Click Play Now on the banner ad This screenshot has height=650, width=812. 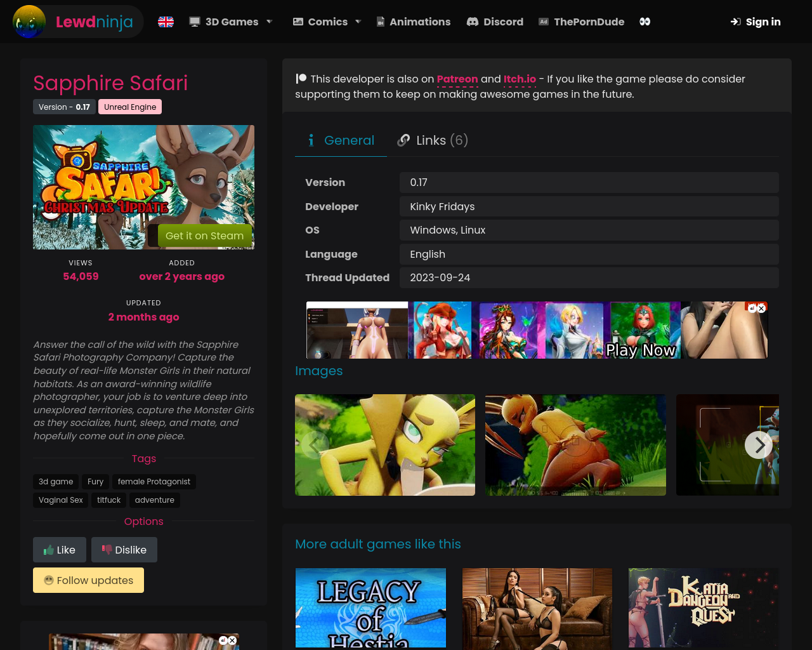(640, 350)
